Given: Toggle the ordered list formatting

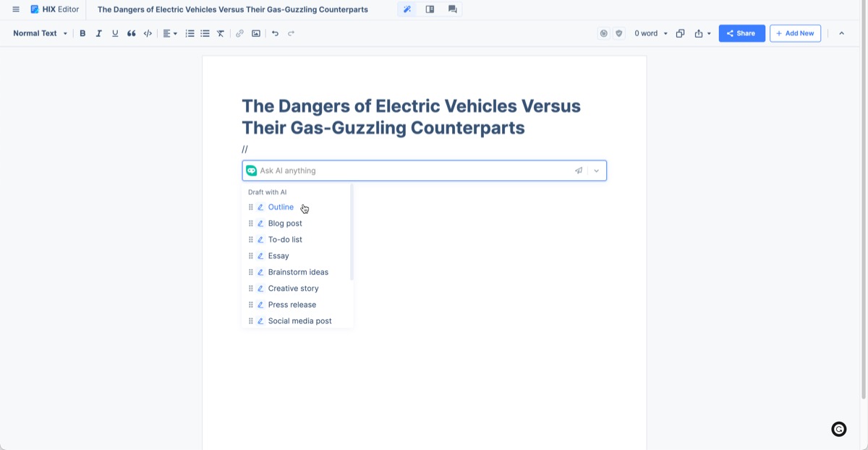Looking at the screenshot, I should pyautogui.click(x=189, y=33).
